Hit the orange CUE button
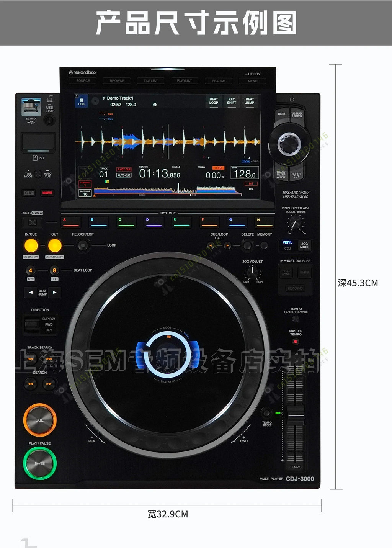Viewport: 392px width, 548px height. coord(40,420)
